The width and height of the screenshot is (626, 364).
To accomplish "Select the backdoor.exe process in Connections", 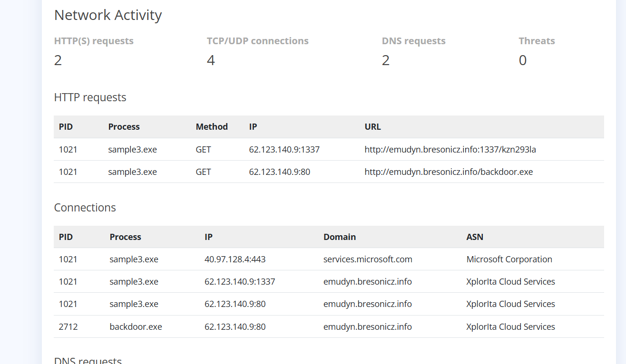I will pyautogui.click(x=136, y=327).
